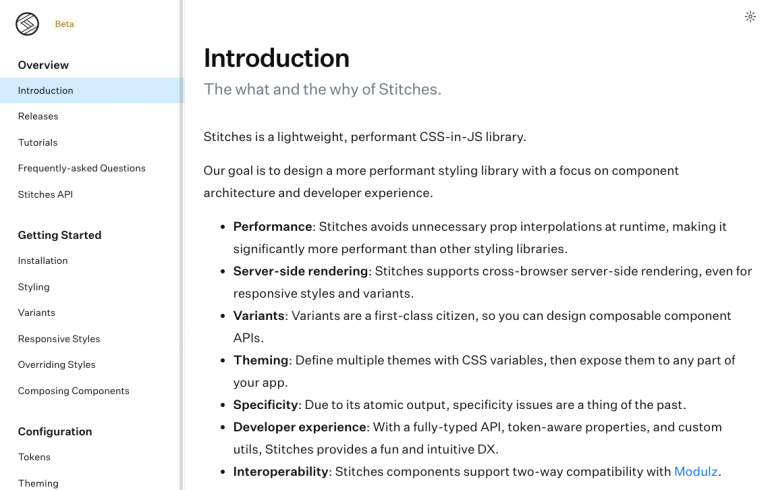768x490 pixels.
Task: Open the Introduction sidebar item
Action: click(x=90, y=91)
